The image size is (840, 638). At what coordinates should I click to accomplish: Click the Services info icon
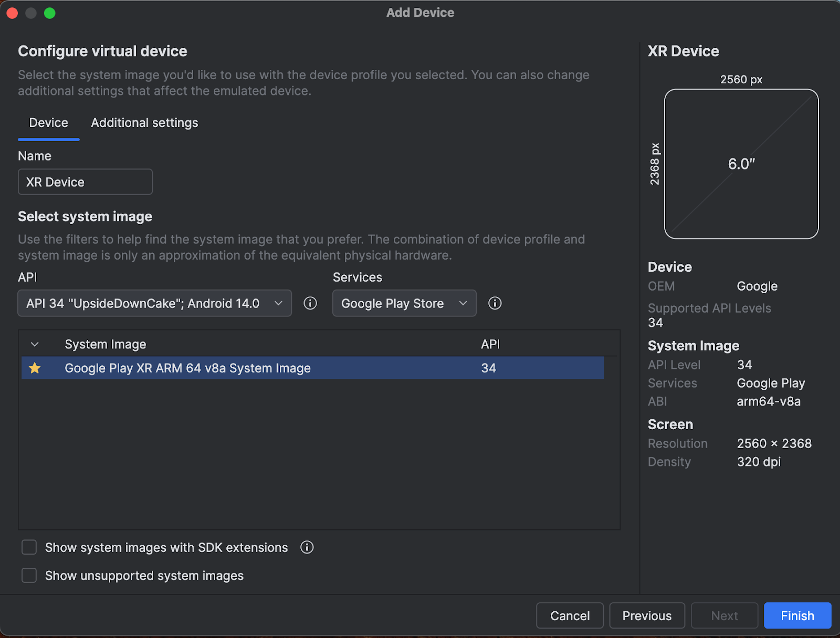point(494,303)
